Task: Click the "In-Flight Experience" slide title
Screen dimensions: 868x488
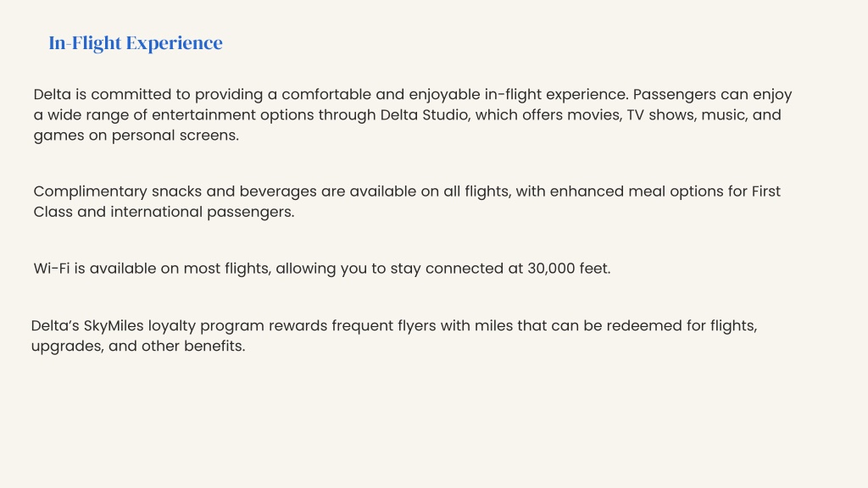Action: click(136, 43)
